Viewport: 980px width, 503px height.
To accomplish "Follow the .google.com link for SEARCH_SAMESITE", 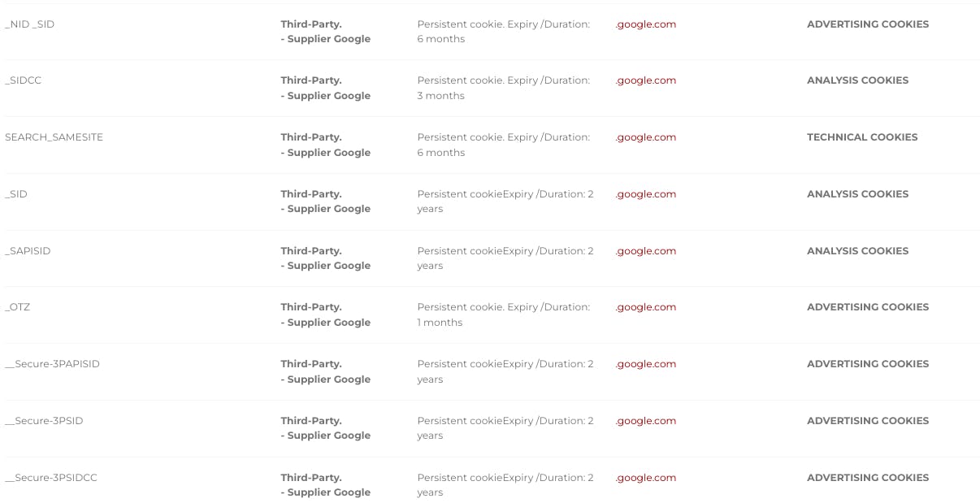I will coord(646,137).
